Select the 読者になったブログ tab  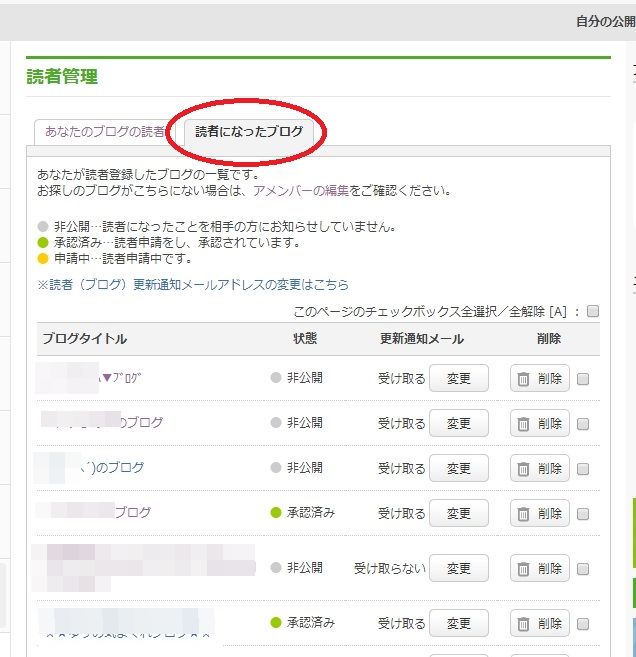[x=249, y=132]
